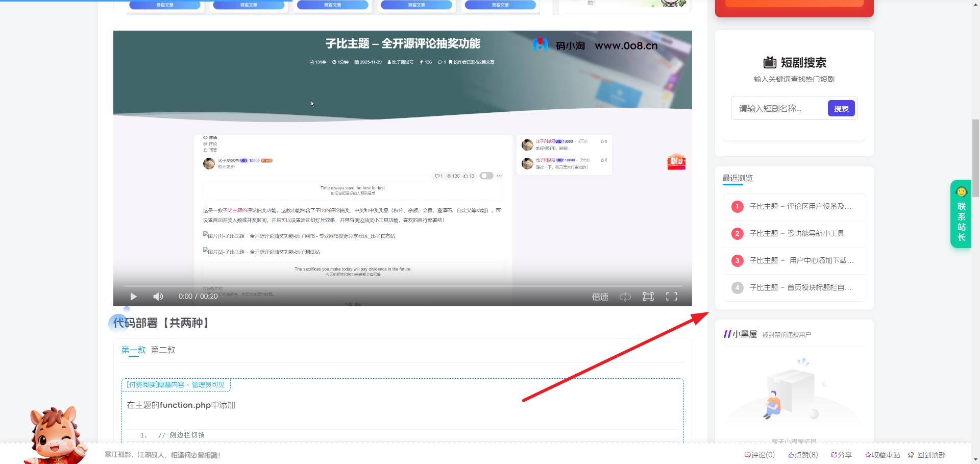Click the 代码部署【共两种】 heading
This screenshot has height=464, width=980.
point(160,323)
